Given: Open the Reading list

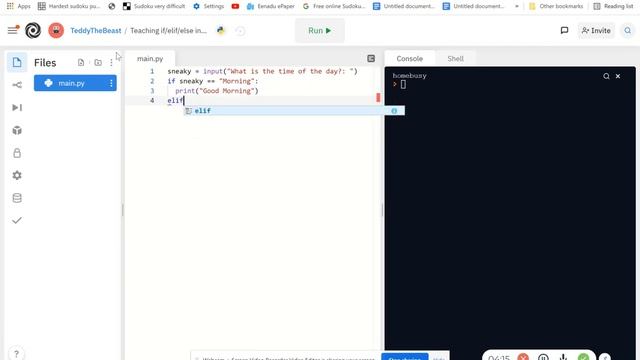Looking at the screenshot, I should (x=613, y=6).
